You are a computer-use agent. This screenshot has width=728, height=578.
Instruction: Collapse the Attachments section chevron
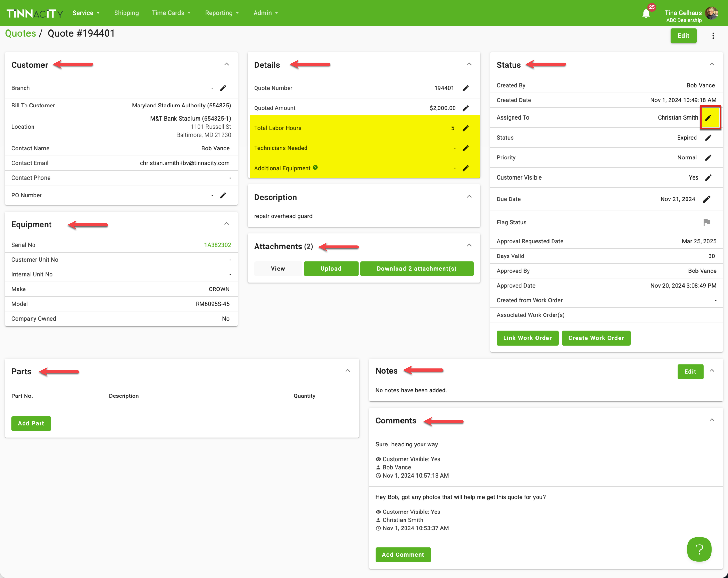(x=469, y=245)
